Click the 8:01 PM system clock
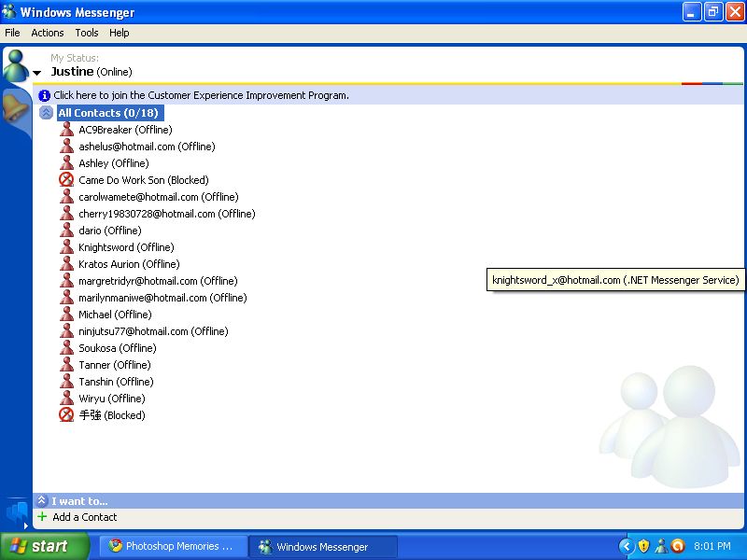The image size is (747, 560). (712, 546)
